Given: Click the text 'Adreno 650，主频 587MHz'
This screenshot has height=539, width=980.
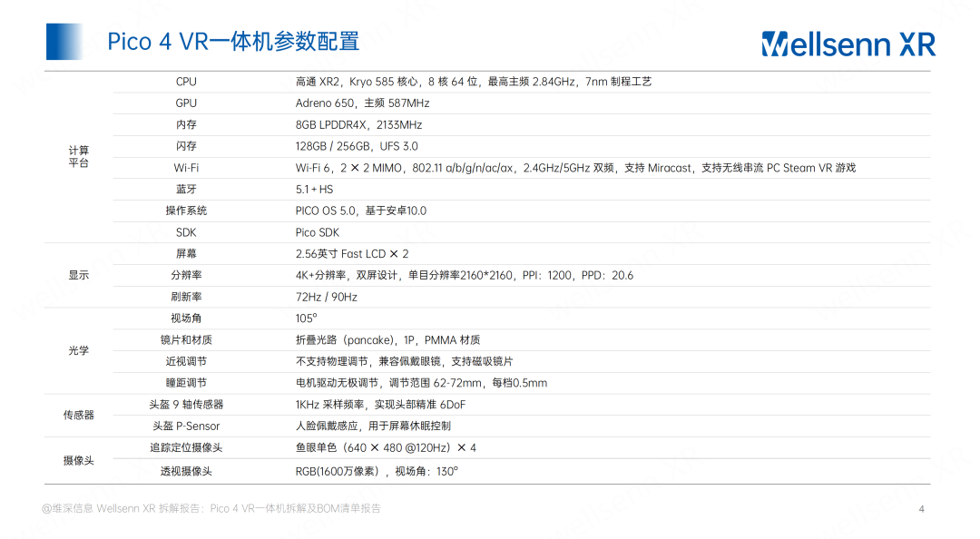Looking at the screenshot, I should tap(362, 103).
